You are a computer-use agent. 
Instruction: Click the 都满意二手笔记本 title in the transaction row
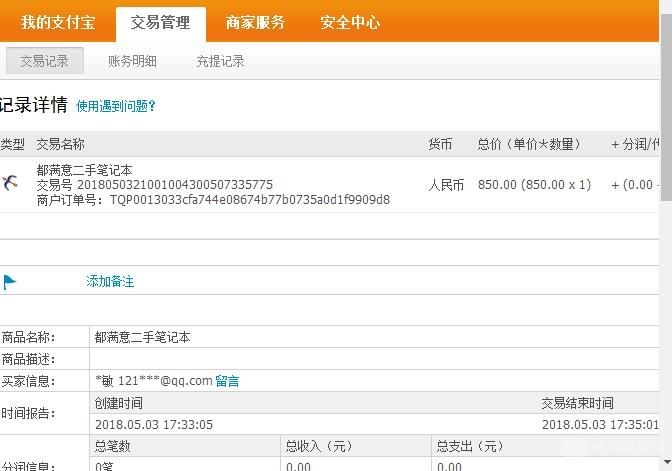click(x=84, y=170)
